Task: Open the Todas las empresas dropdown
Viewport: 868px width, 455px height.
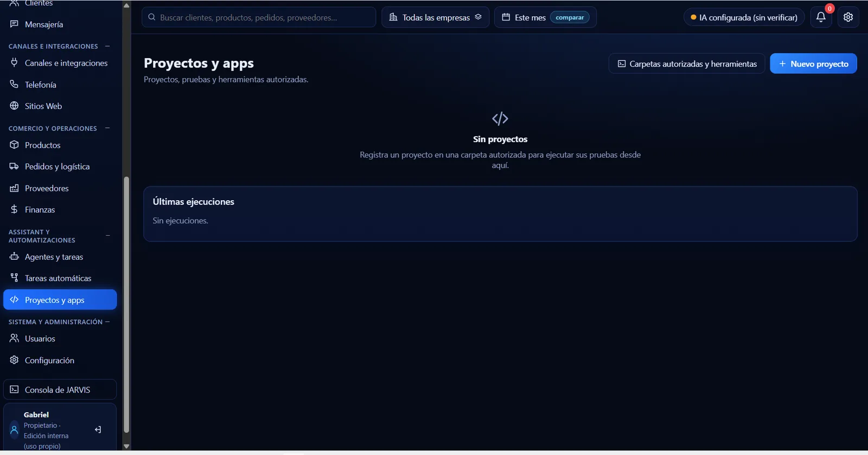Action: [x=435, y=17]
